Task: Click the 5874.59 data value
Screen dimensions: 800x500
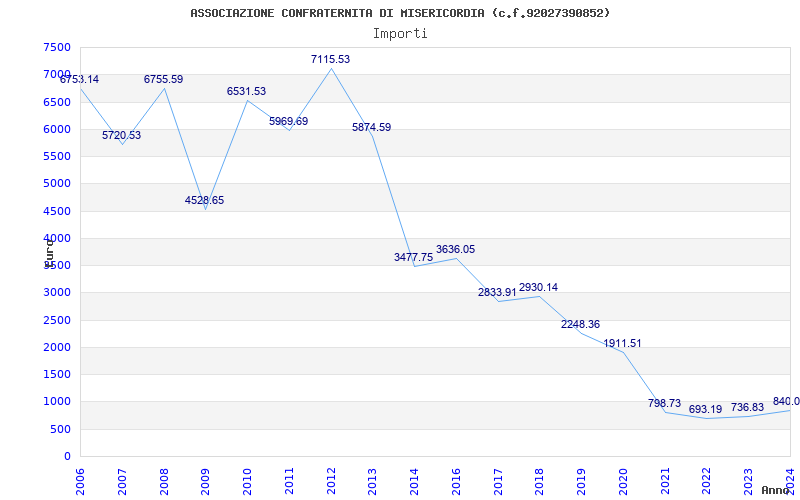Action: pos(371,128)
